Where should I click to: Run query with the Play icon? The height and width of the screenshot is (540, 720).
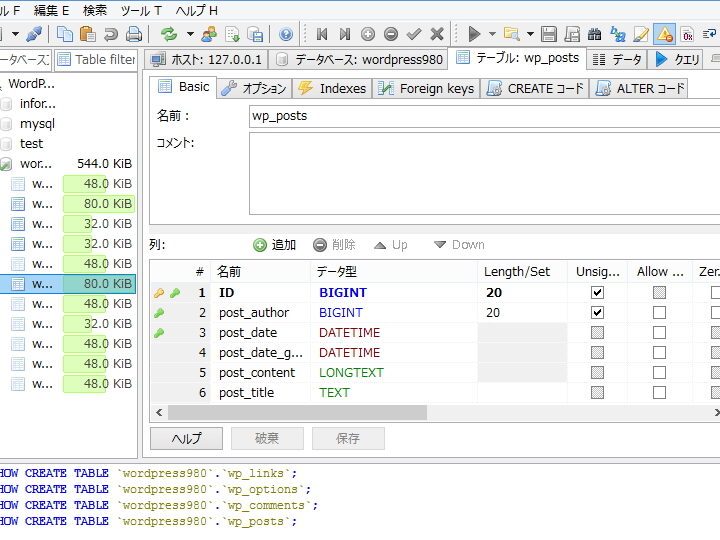474,34
